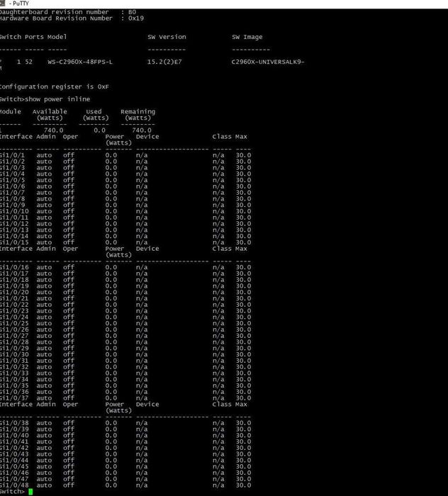The image size is (448, 496).
Task: Click the 'SW Image' column header
Action: point(247,37)
